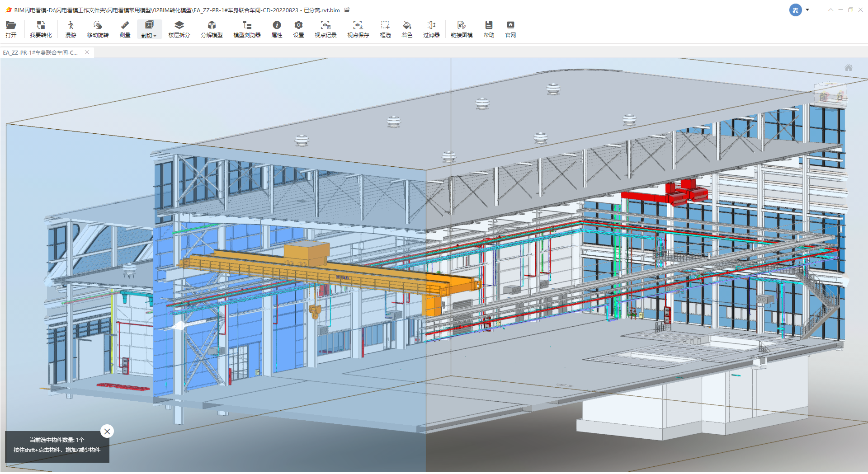The width and height of the screenshot is (868, 474).
Task: Close the EA_ZZ-PR-1# document tab
Action: (87, 52)
